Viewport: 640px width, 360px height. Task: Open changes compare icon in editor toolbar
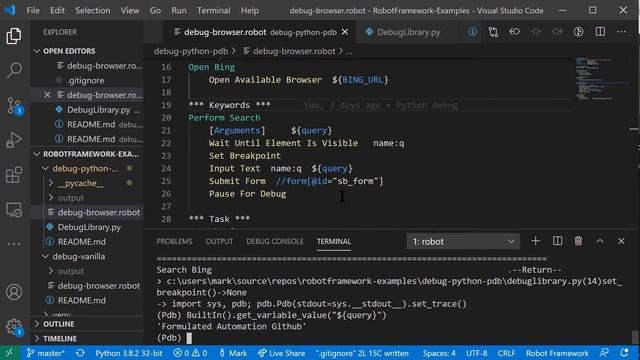point(493,32)
